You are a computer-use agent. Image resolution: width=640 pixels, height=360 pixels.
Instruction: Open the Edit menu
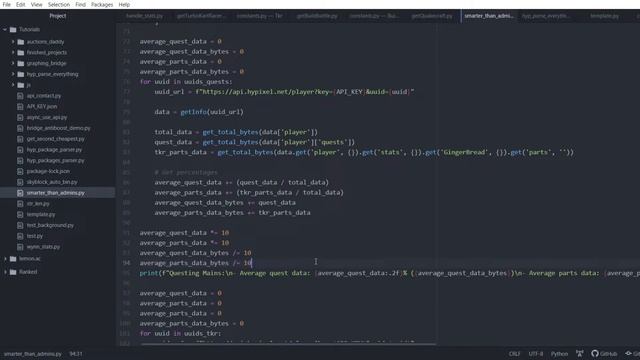coord(20,4)
